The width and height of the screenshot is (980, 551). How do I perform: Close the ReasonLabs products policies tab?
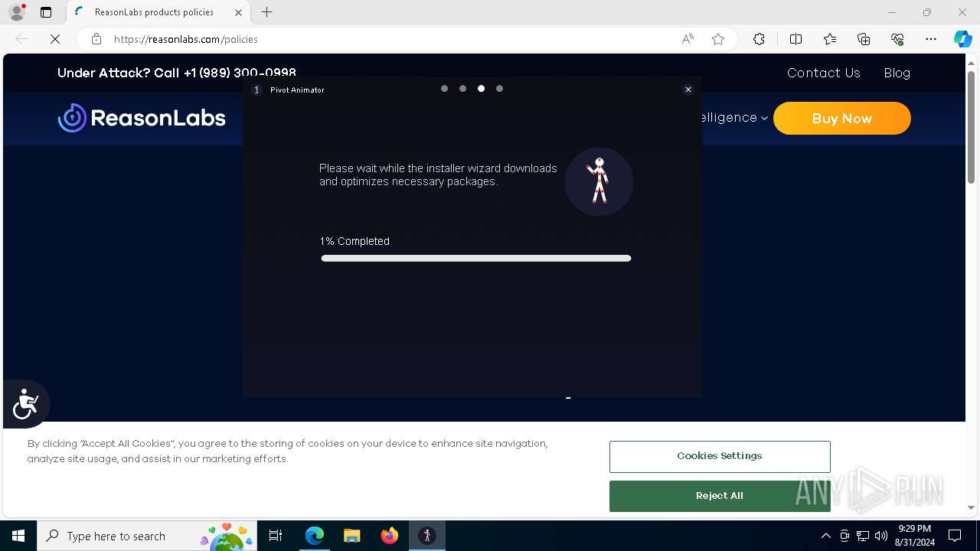(238, 12)
